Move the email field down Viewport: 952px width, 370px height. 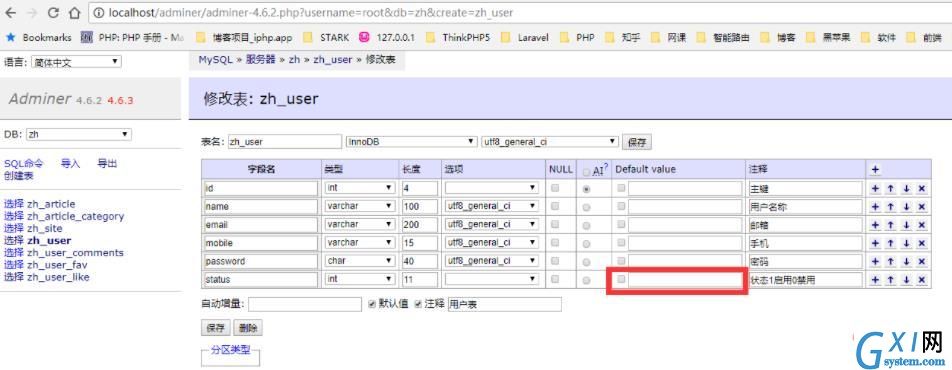(906, 225)
